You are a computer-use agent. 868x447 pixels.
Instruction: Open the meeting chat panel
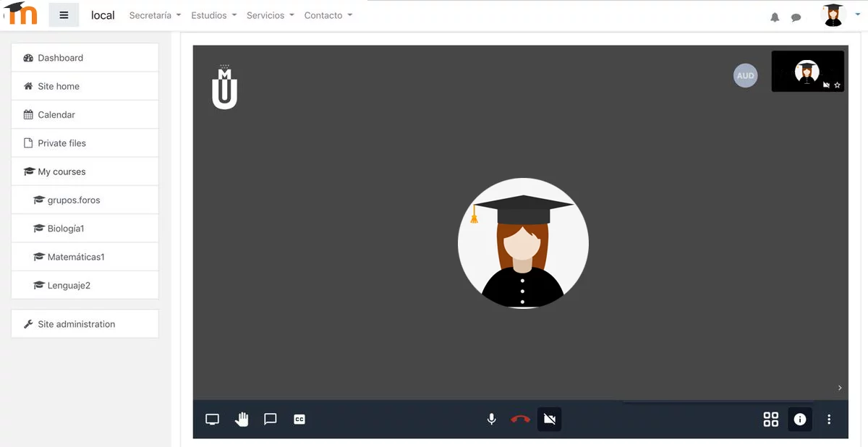point(271,420)
